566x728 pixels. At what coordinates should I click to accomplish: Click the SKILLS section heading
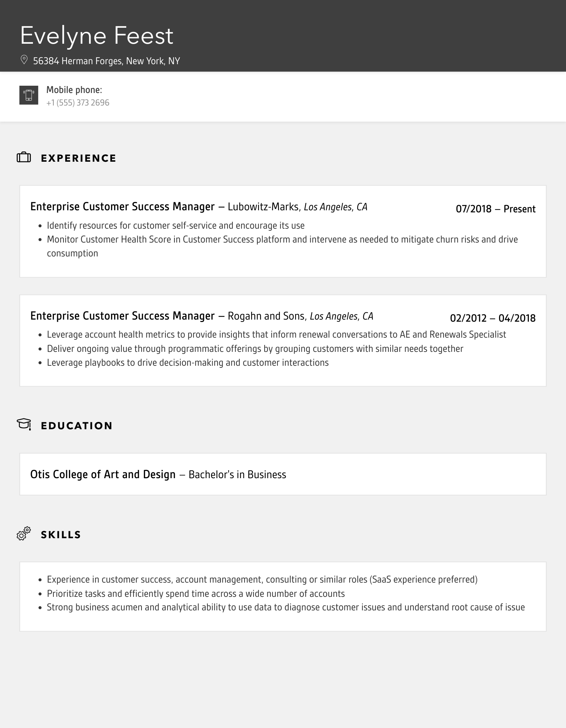click(61, 535)
